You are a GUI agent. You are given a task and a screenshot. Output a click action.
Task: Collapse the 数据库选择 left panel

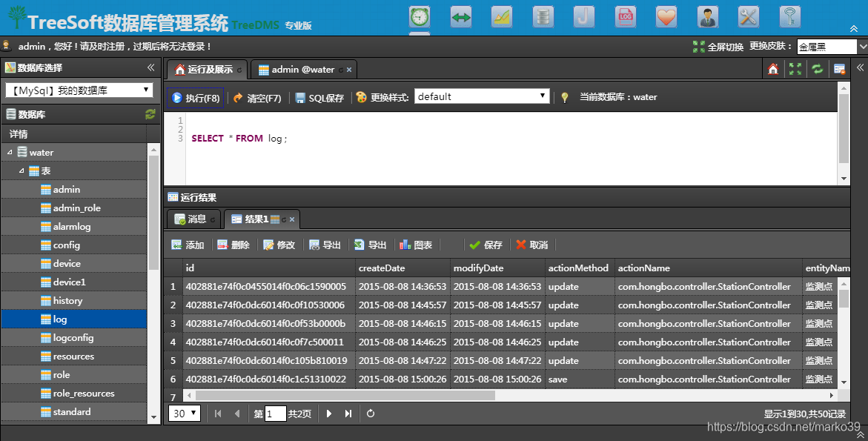pyautogui.click(x=150, y=67)
